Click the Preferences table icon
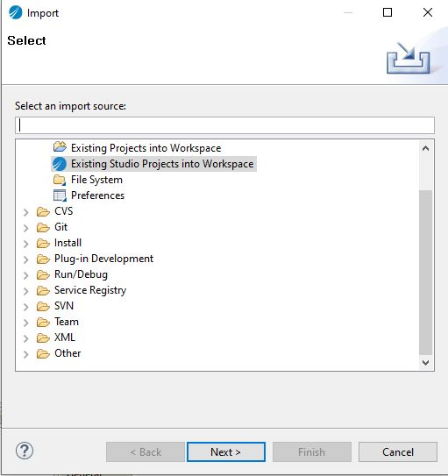Screen dimensions: 448x476 point(60,195)
